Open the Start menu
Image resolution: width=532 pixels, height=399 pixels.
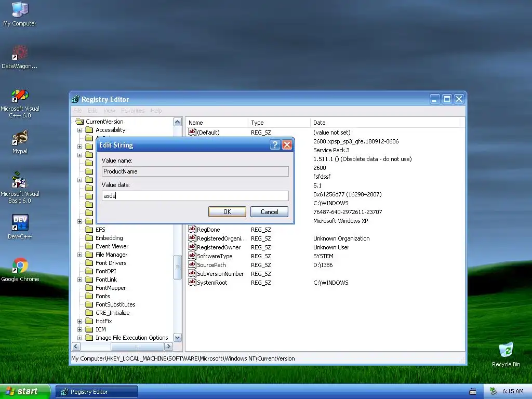pos(25,392)
